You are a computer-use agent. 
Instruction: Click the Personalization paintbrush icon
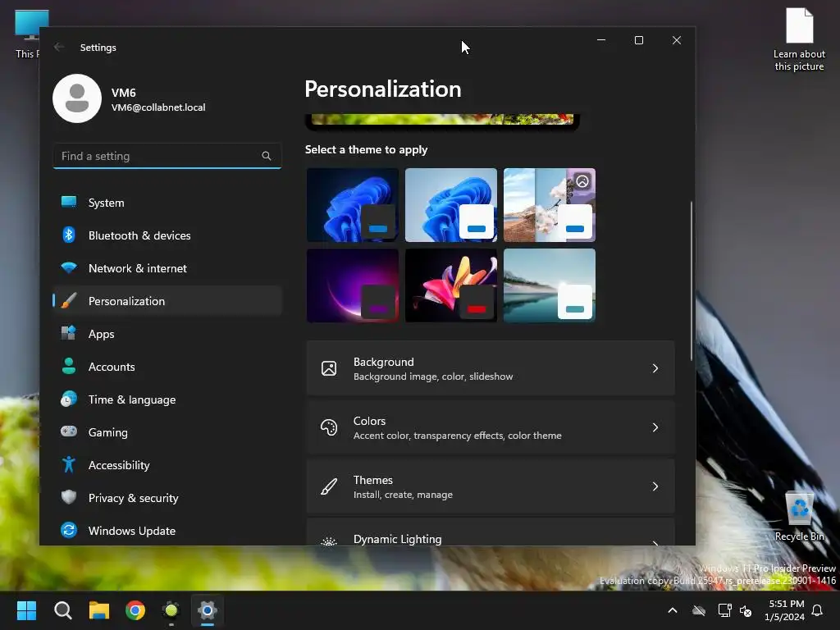[69, 300]
